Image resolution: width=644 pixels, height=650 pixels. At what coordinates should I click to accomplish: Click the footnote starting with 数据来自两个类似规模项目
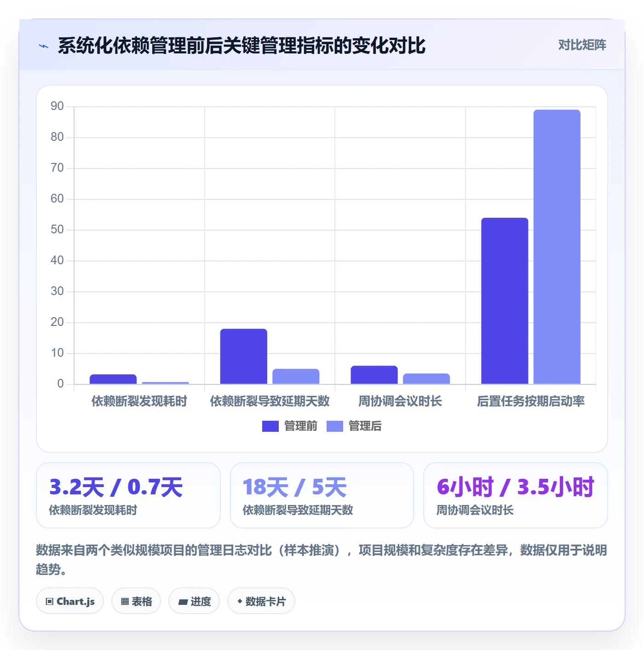click(x=322, y=560)
